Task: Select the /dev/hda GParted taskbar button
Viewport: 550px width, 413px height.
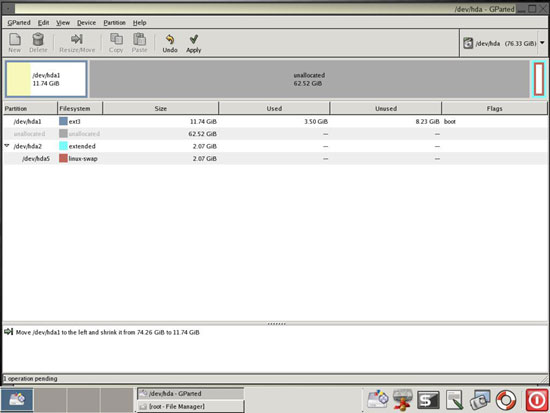Action: pos(190,394)
